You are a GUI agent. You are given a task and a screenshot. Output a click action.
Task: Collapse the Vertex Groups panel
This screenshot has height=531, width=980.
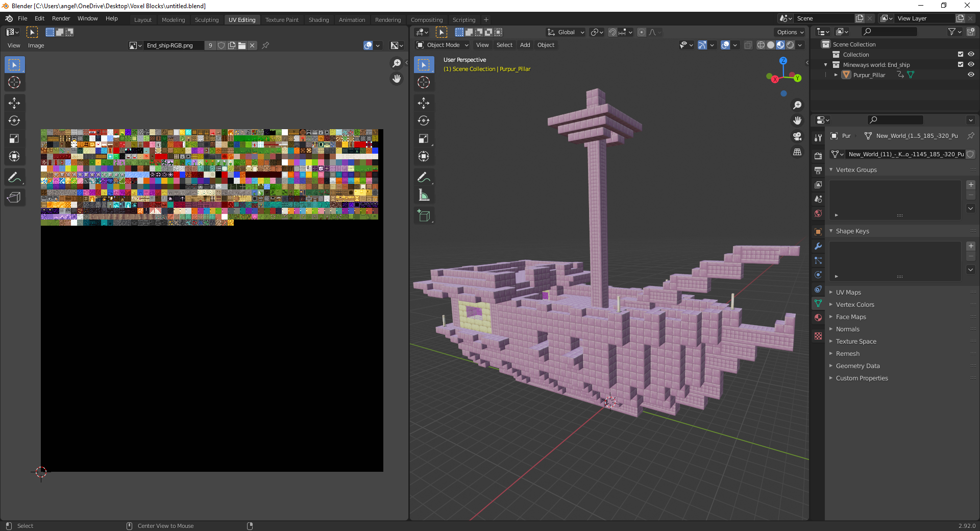pos(856,170)
